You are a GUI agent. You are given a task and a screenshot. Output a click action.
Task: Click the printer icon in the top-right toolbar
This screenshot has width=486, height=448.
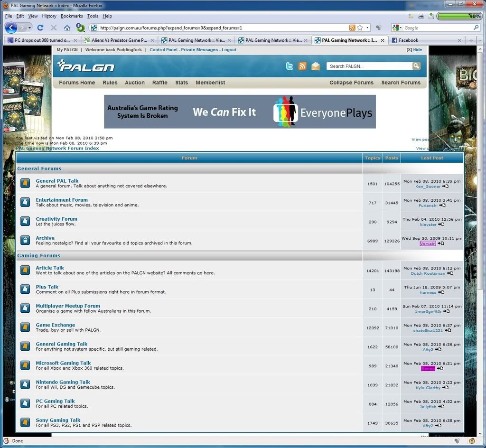coord(421,16)
